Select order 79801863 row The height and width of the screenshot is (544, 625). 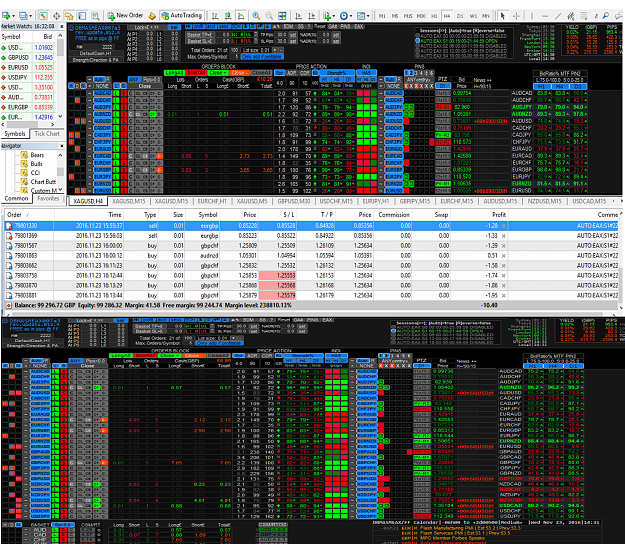pyautogui.click(x=311, y=255)
